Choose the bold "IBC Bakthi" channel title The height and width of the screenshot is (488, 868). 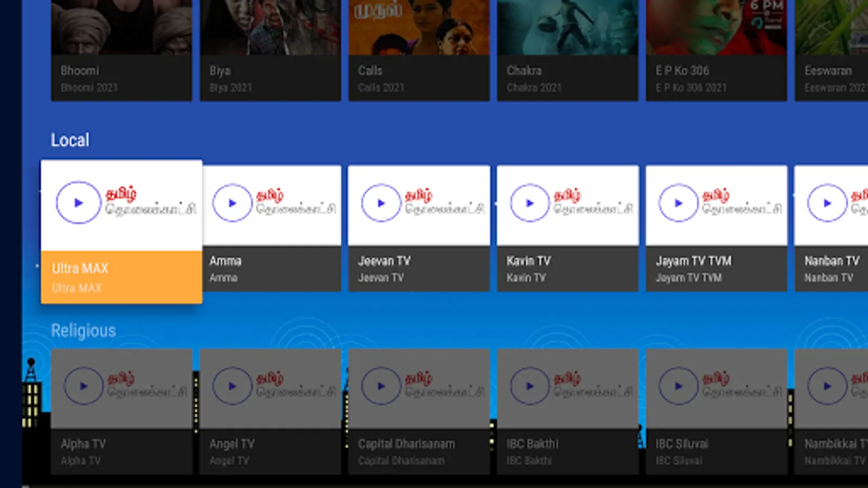tap(532, 444)
